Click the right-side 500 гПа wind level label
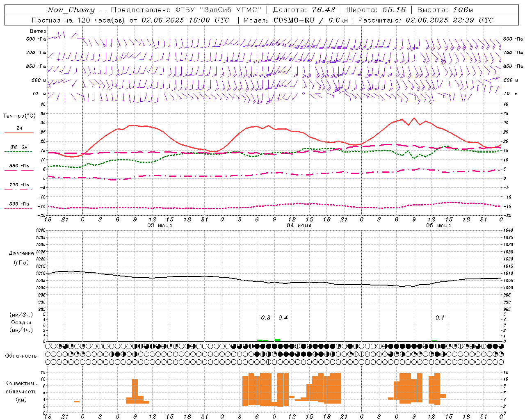The image size is (525, 420). 513,39
